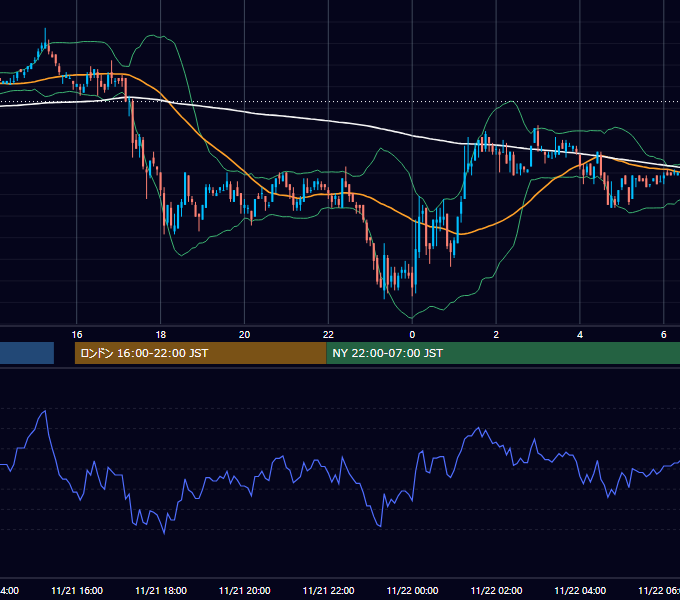Click the 11/21 22:00 time label

[x=328, y=590]
